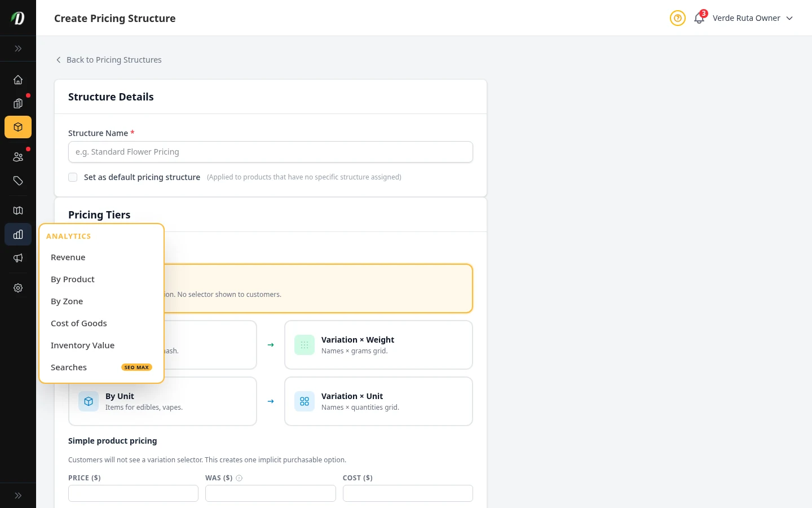This screenshot has height=508, width=812.
Task: Select the Variation × Weight pricing option
Action: (x=378, y=344)
